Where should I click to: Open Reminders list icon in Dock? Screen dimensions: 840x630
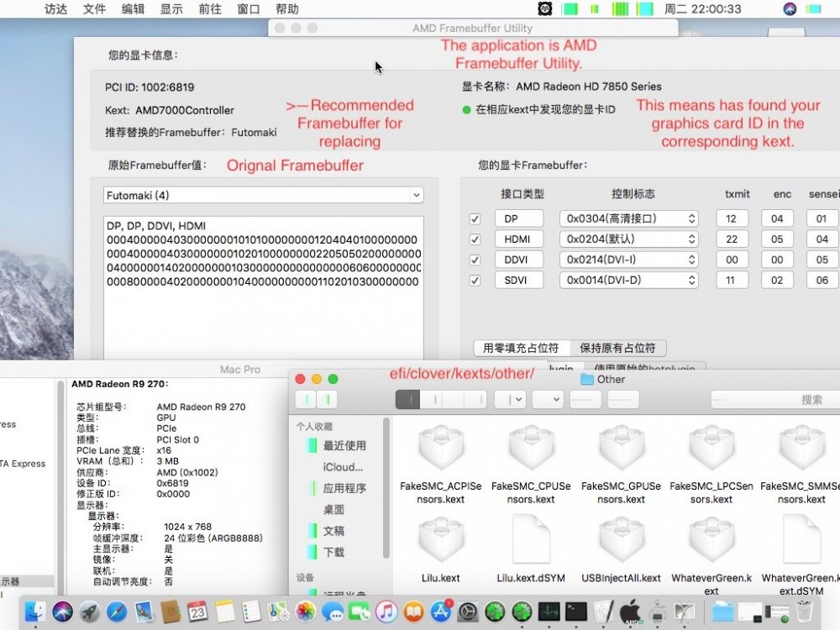click(x=252, y=611)
